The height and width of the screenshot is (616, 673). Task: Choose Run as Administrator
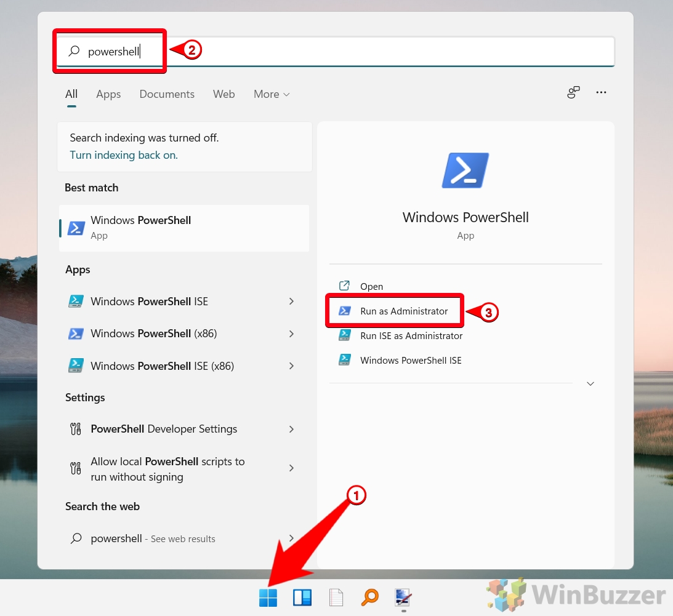tap(404, 311)
